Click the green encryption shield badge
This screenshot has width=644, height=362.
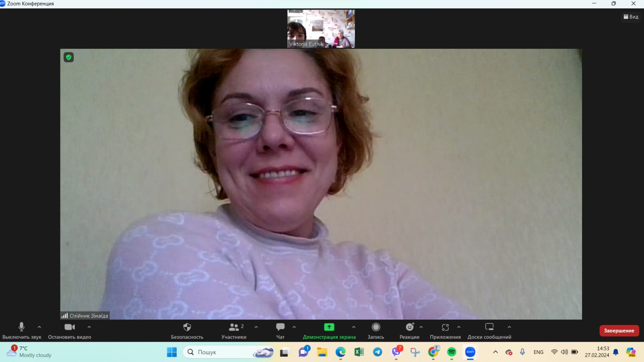69,57
